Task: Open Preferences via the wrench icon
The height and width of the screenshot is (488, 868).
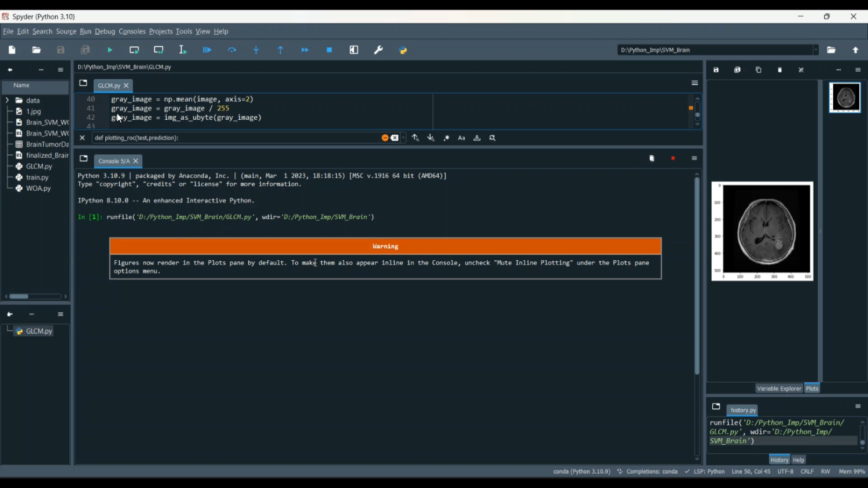Action: [x=378, y=50]
